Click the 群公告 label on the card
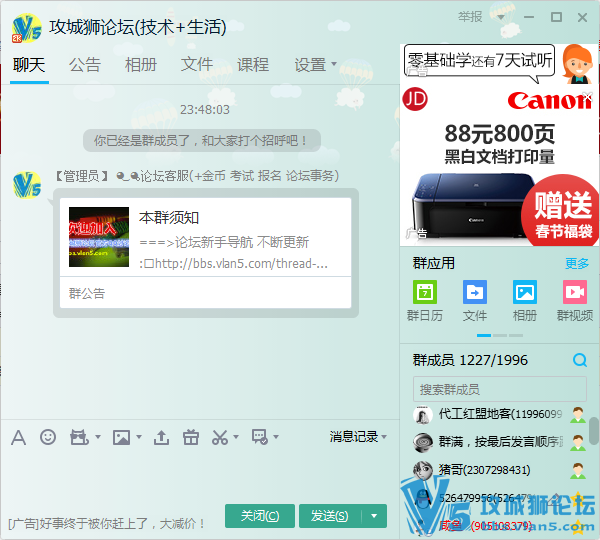 [x=87, y=293]
